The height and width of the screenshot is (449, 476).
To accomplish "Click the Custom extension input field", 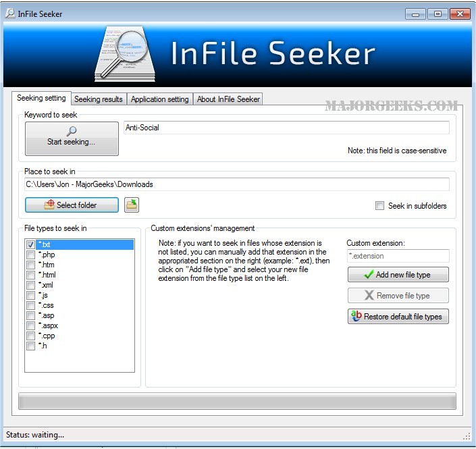I will [398, 256].
